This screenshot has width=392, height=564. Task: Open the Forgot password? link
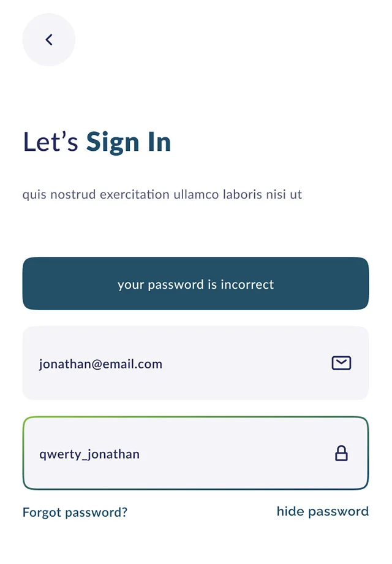[75, 513]
